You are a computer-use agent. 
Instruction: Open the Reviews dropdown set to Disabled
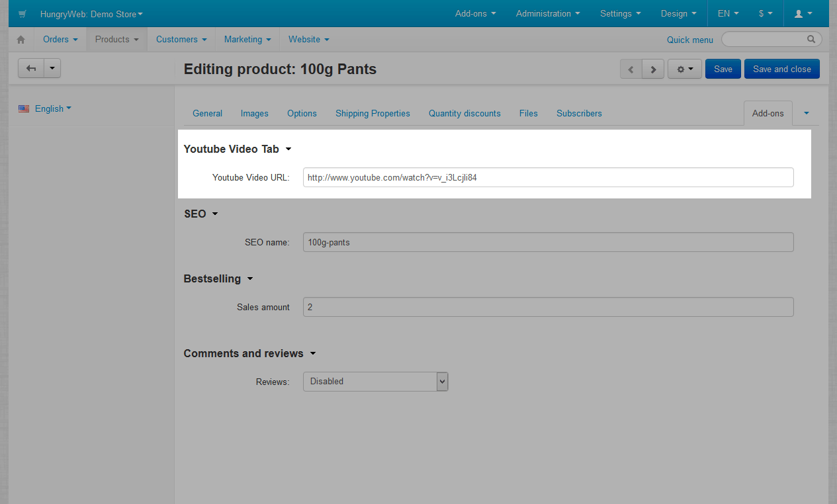pyautogui.click(x=376, y=382)
